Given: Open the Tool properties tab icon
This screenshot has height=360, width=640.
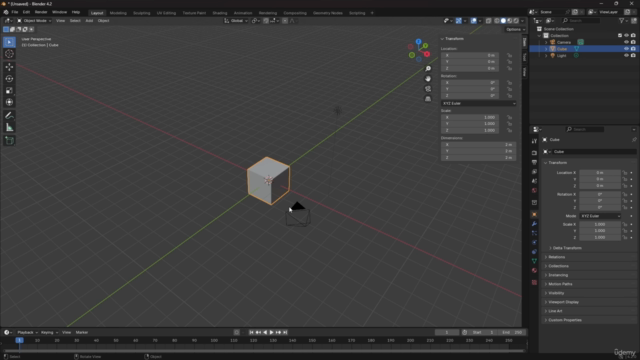Looking at the screenshot, I should 534,141.
